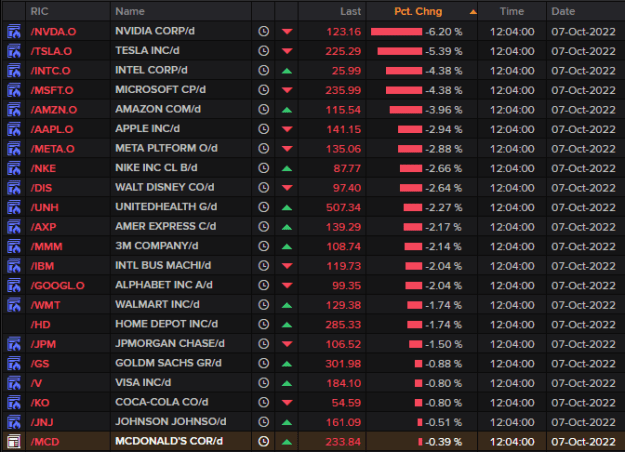Select the delayed clock icon for APPLE INC
Image resolution: width=625 pixels, height=452 pixels.
[263, 129]
